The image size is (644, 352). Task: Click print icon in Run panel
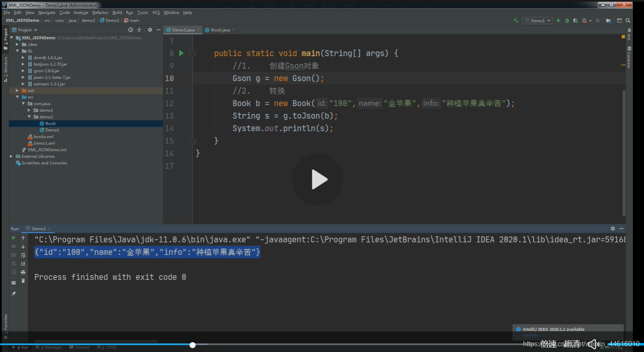tap(23, 272)
